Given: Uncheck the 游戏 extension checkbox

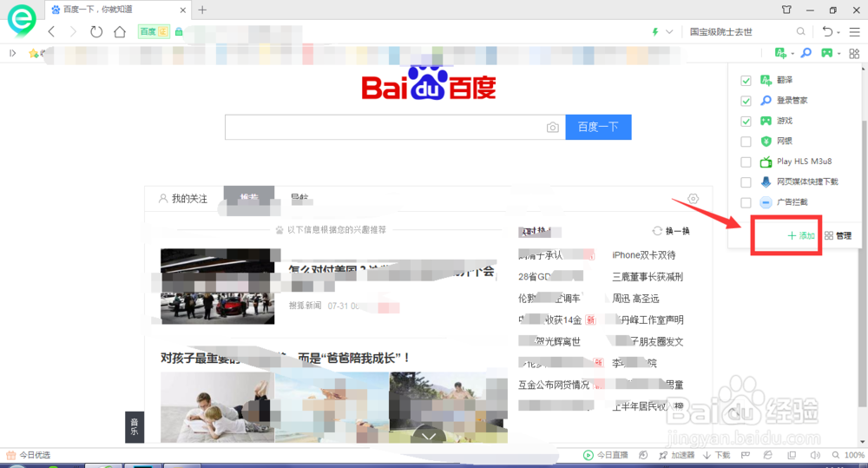Looking at the screenshot, I should click(746, 122).
